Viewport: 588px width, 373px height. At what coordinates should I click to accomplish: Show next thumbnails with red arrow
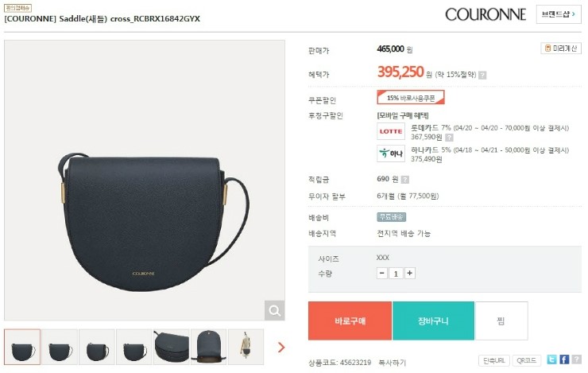pos(281,347)
